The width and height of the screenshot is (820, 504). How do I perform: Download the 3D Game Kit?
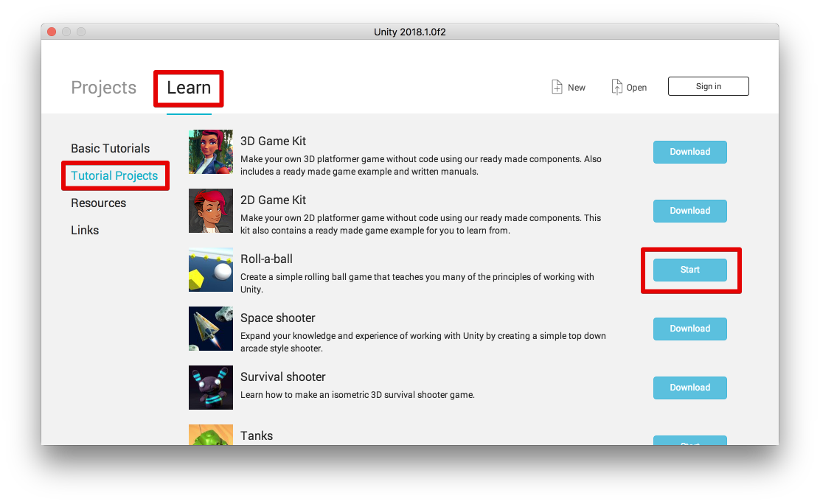tap(689, 152)
